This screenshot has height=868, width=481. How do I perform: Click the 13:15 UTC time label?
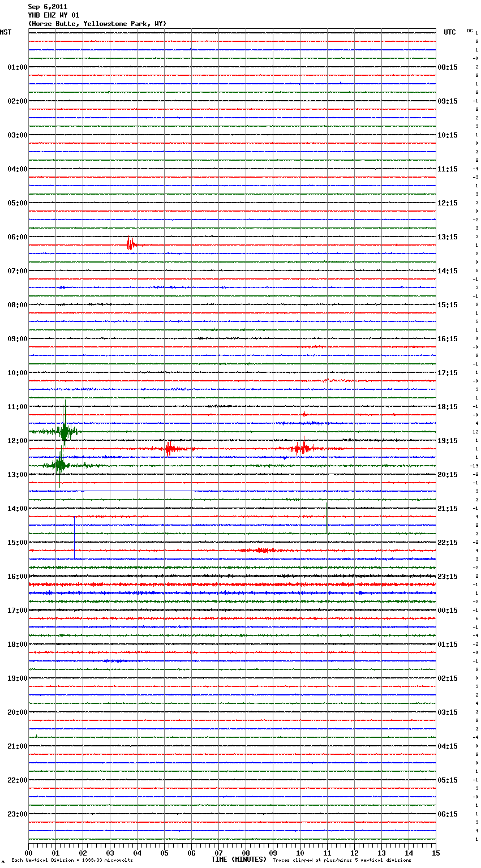[x=448, y=237]
